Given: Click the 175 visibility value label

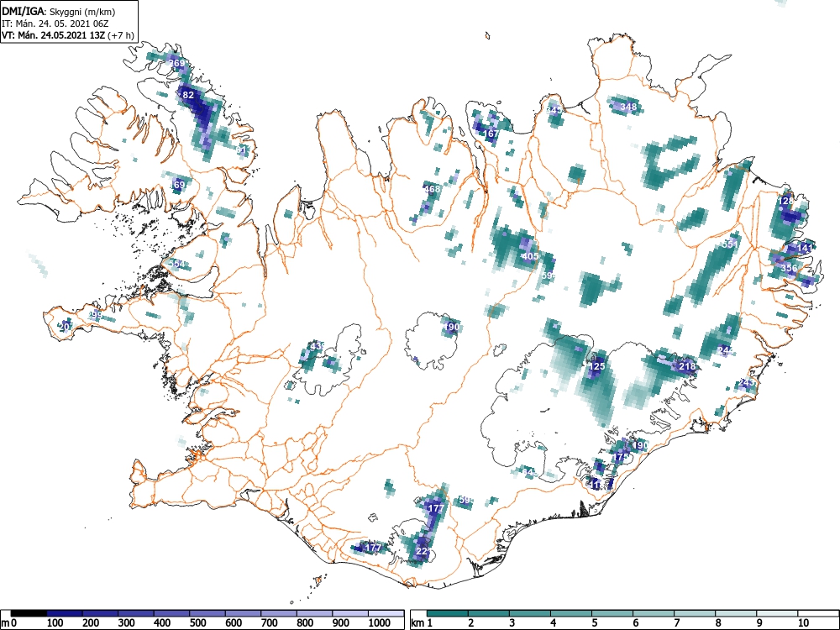Looking at the screenshot, I should (x=621, y=458).
